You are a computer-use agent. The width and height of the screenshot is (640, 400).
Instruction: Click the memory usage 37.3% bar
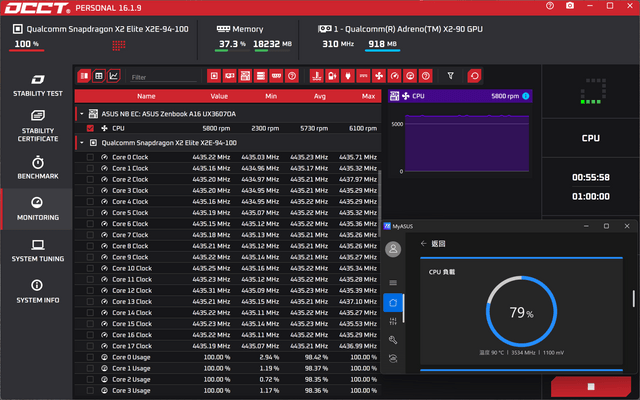pyautogui.click(x=231, y=51)
